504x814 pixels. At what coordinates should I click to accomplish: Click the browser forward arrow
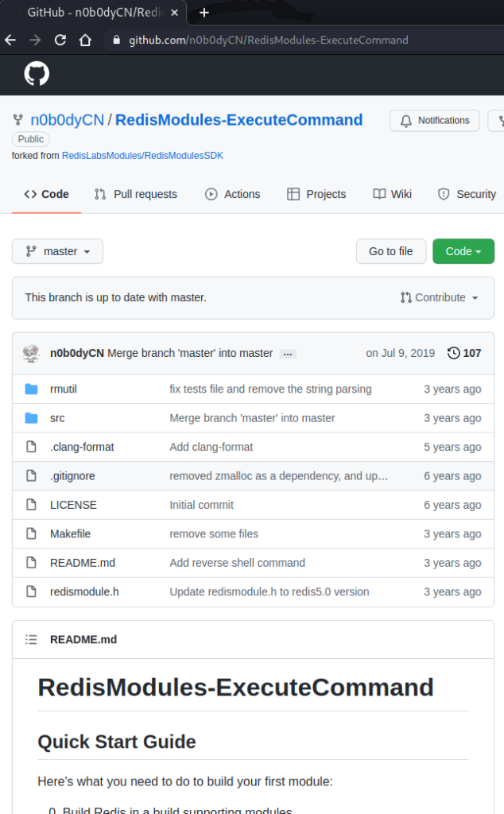pos(35,40)
